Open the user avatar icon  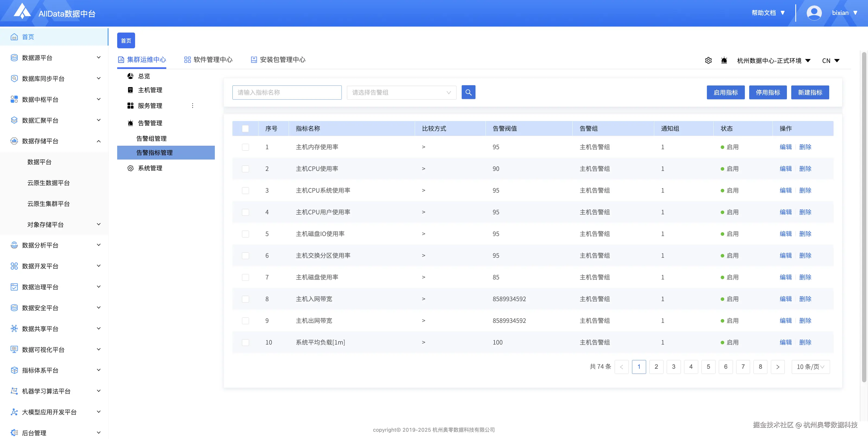tap(814, 12)
